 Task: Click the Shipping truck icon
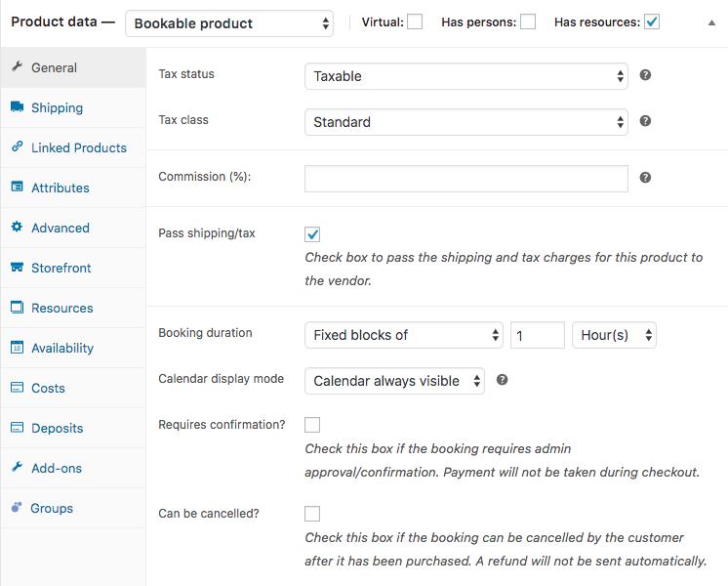(x=17, y=107)
